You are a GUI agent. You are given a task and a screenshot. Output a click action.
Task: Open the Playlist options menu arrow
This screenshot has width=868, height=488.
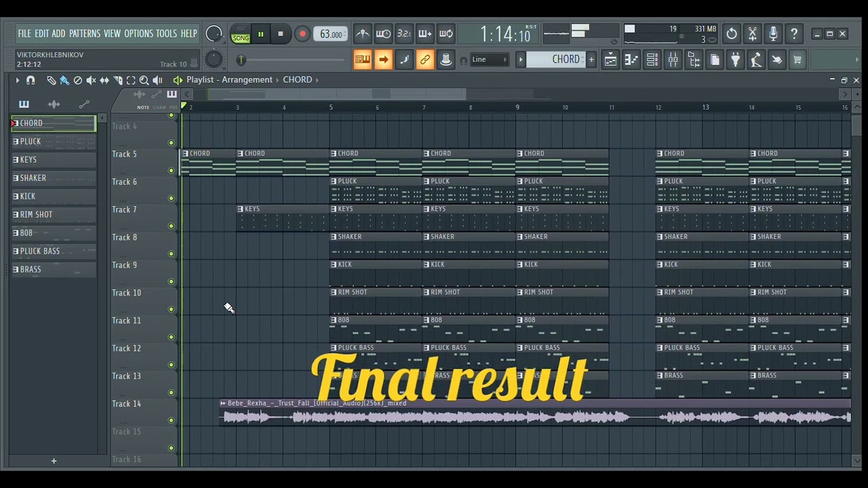[18, 80]
